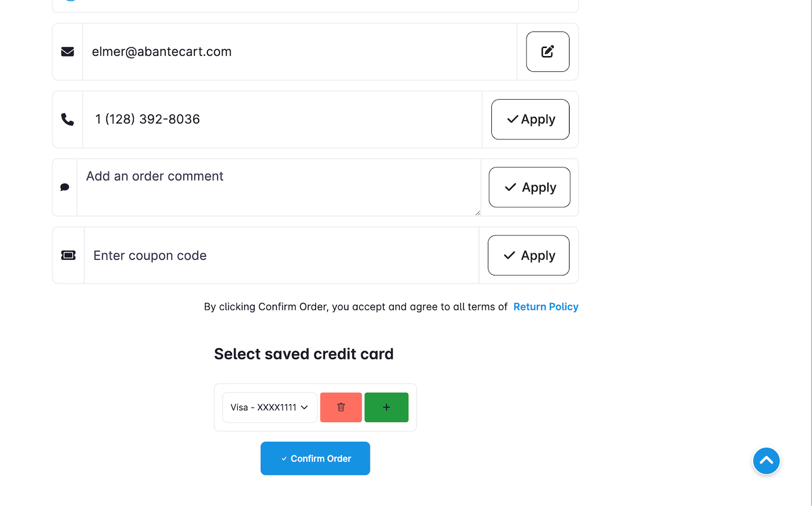Viewport: 812px width, 506px height.
Task: Click the coupon ticket icon
Action: click(x=68, y=256)
